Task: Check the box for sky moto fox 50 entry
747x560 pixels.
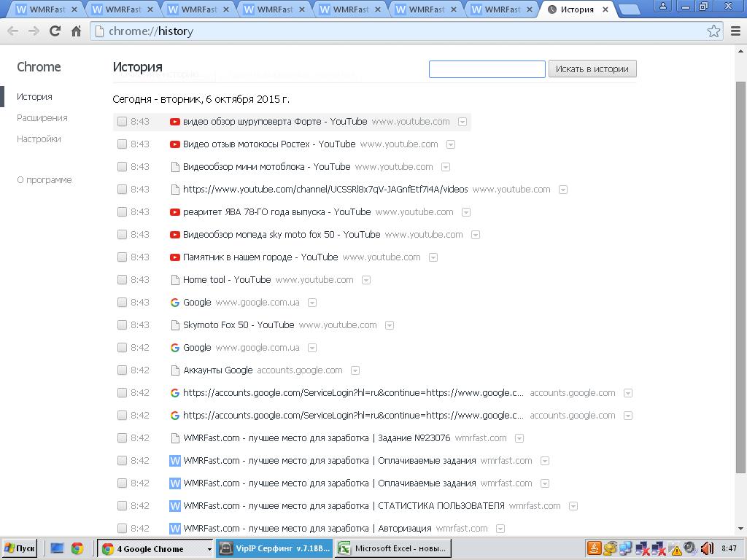Action: [122, 234]
